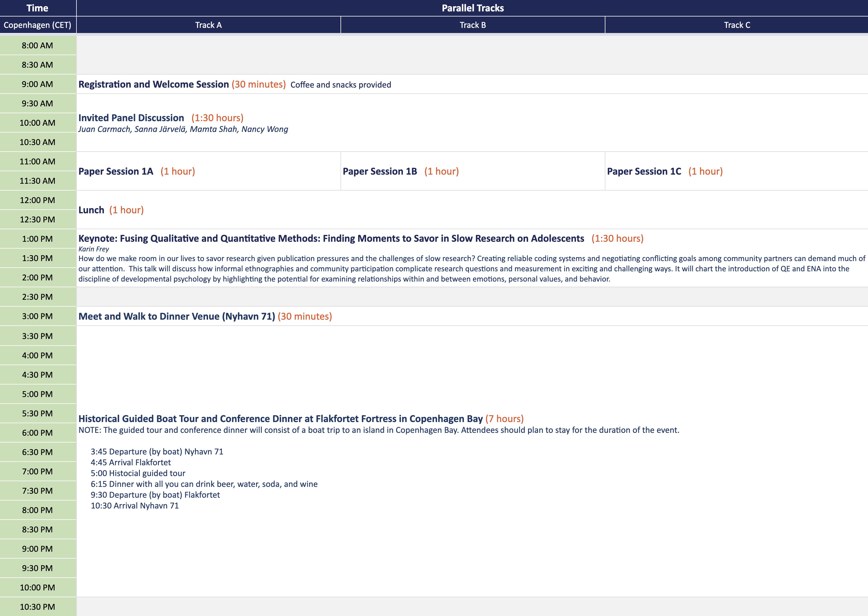
Task: Click the 3:45 Departure Nyhavn 71 line
Action: pos(157,452)
